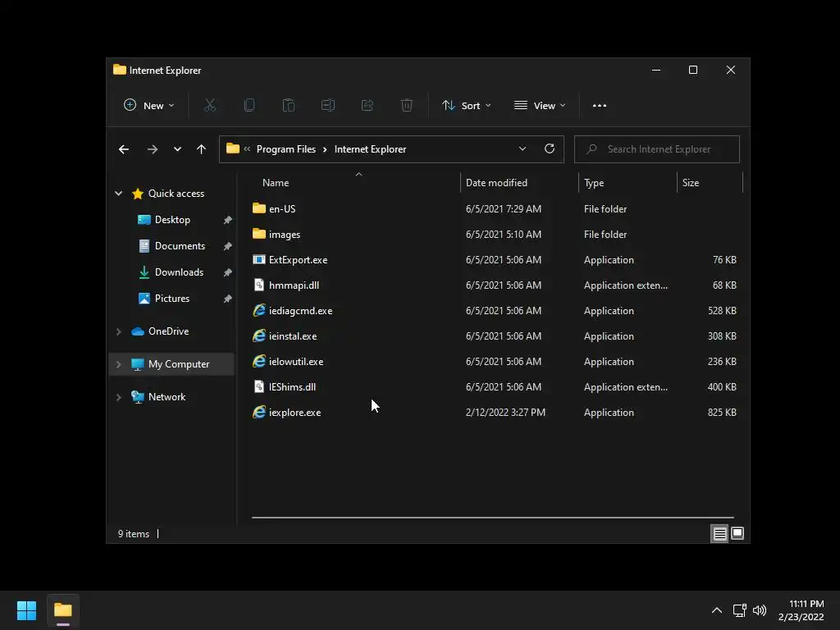The height and width of the screenshot is (630, 840).
Task: Open the New item dropdown
Action: click(149, 106)
